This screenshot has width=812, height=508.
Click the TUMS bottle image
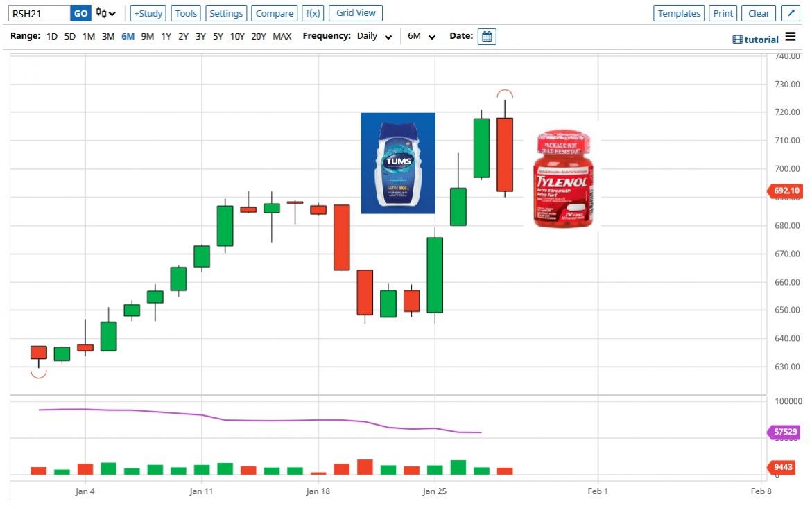[397, 163]
